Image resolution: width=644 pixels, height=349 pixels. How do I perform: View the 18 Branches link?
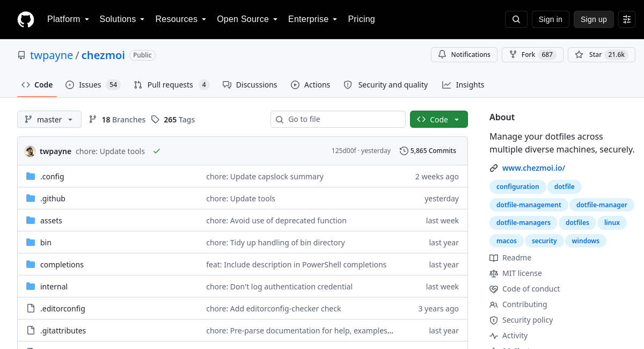tap(117, 120)
